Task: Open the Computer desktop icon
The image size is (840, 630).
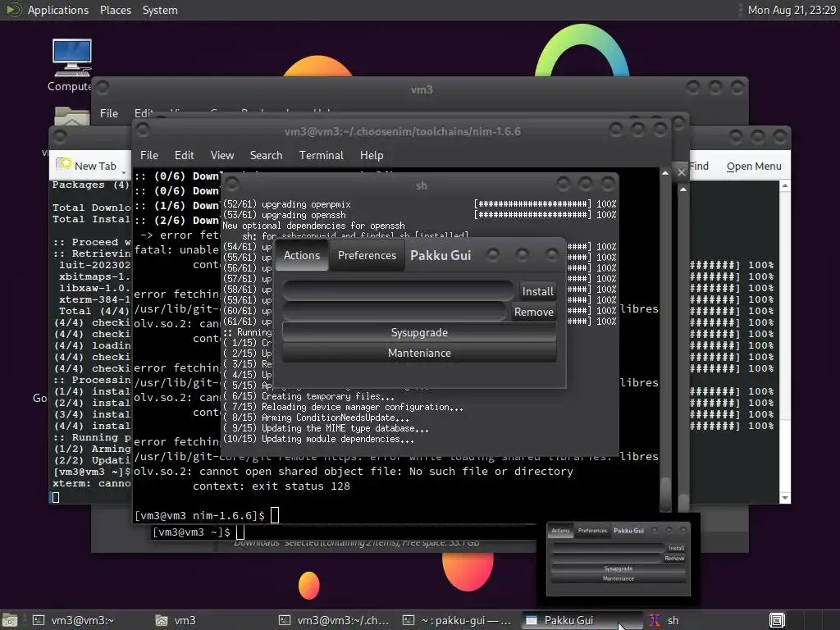Action: point(71,64)
